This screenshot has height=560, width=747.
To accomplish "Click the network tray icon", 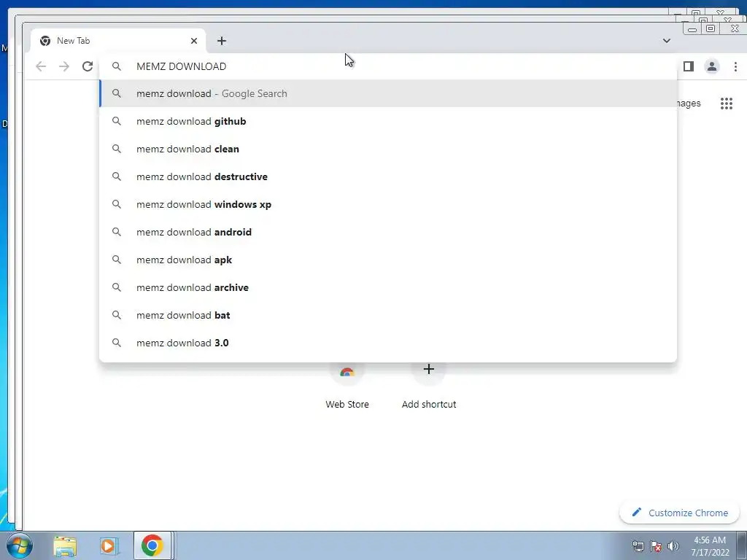I will [x=638, y=546].
